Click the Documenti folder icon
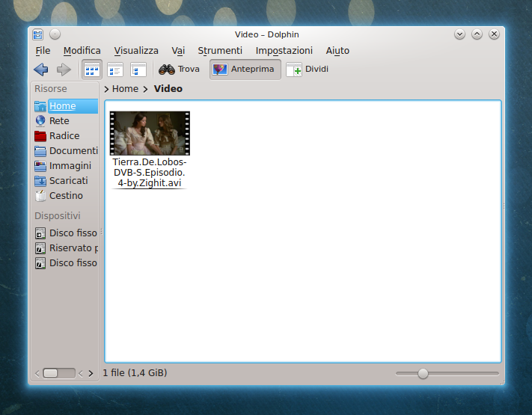 (40, 151)
